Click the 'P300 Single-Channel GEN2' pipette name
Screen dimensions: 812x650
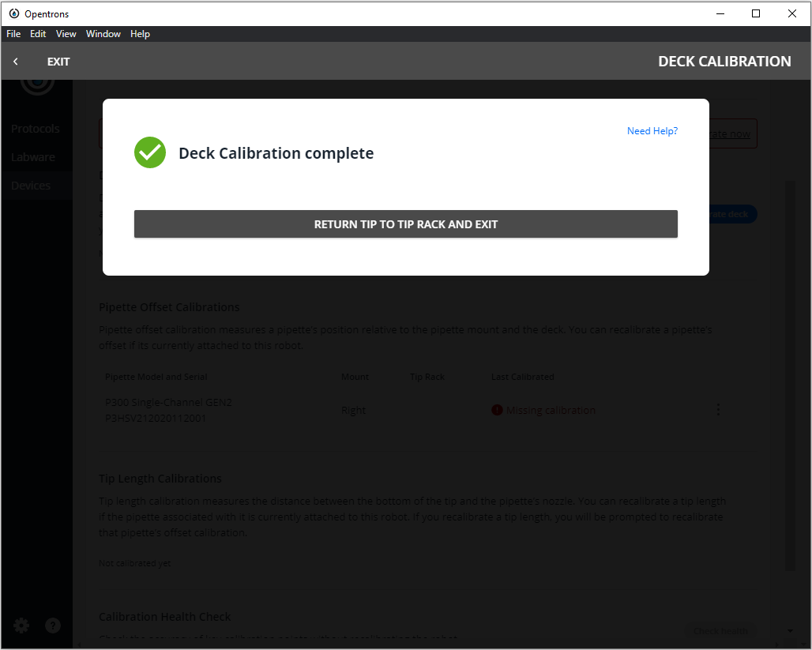pos(168,403)
